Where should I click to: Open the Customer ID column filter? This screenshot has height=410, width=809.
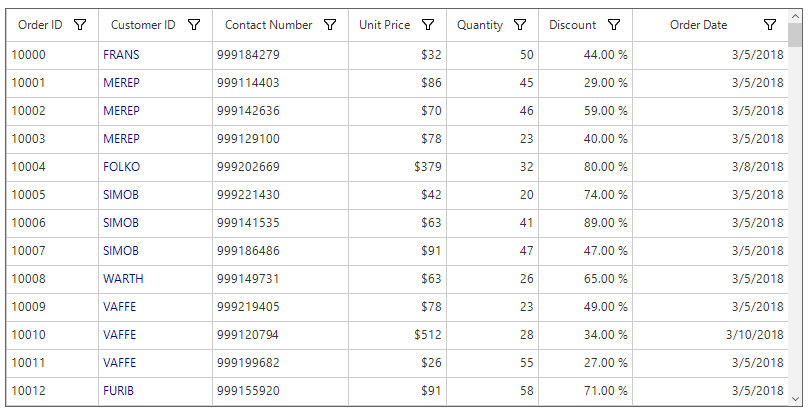coord(194,25)
